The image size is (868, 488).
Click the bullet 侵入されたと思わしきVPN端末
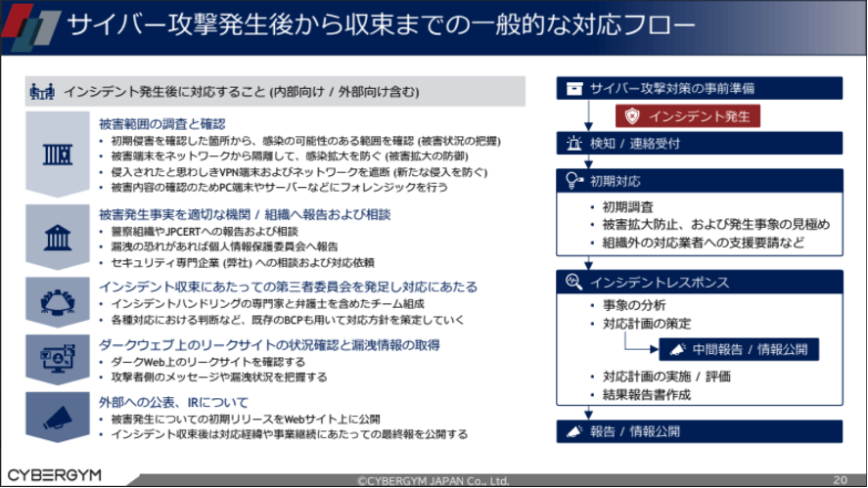pos(298,172)
